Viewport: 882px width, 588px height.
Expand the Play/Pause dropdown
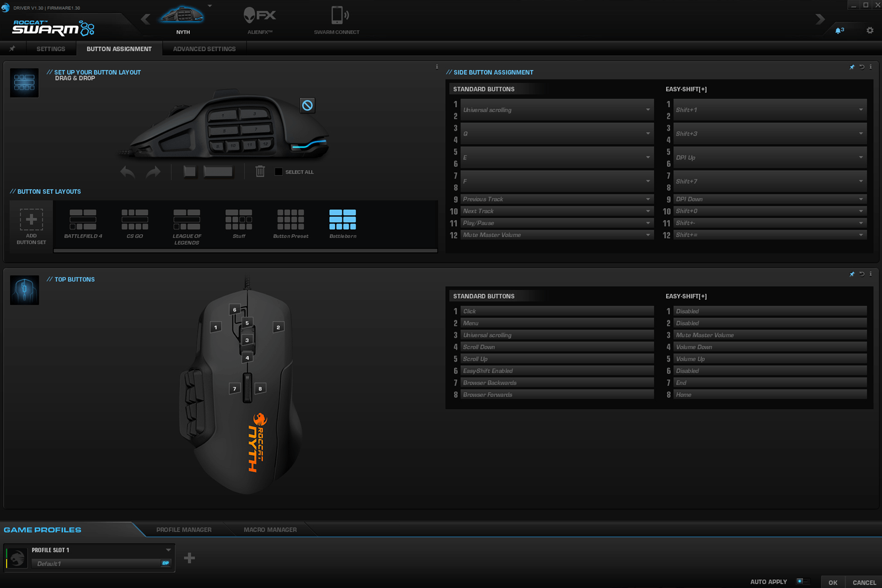tap(557, 223)
